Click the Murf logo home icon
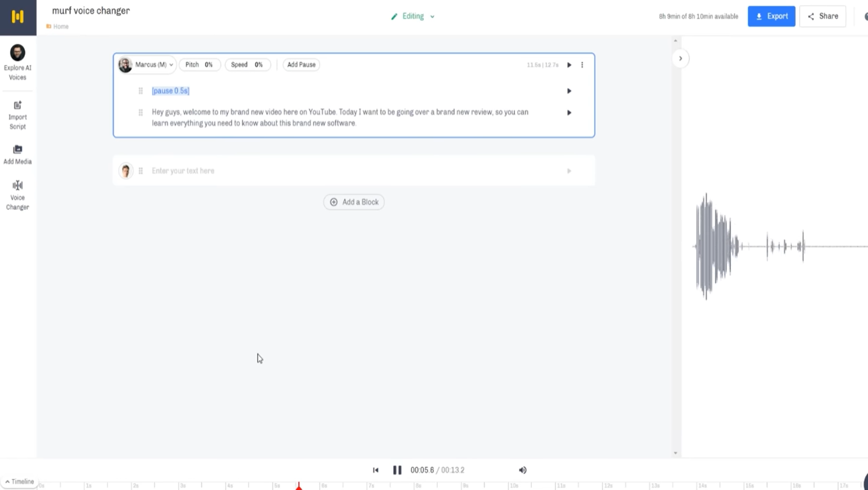Viewport: 868px width, 490px height. tap(18, 17)
